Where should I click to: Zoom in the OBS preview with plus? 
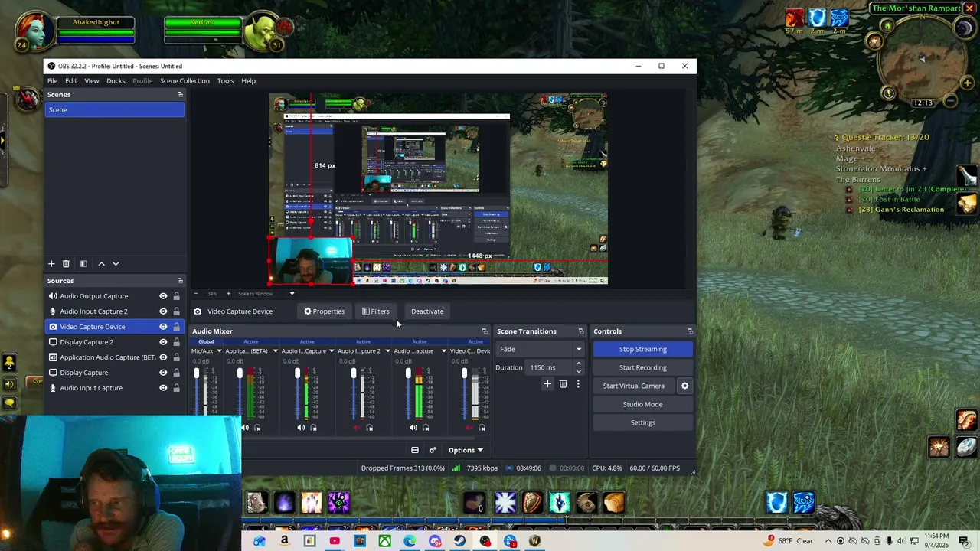[x=228, y=294]
